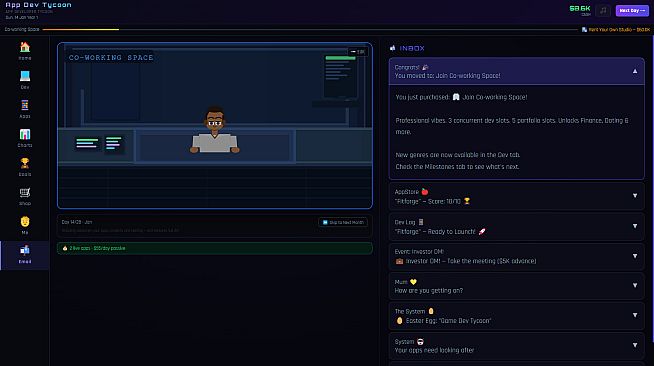Expand the Mum message arrow
Viewport: 654px width, 366px height.
[x=635, y=286]
